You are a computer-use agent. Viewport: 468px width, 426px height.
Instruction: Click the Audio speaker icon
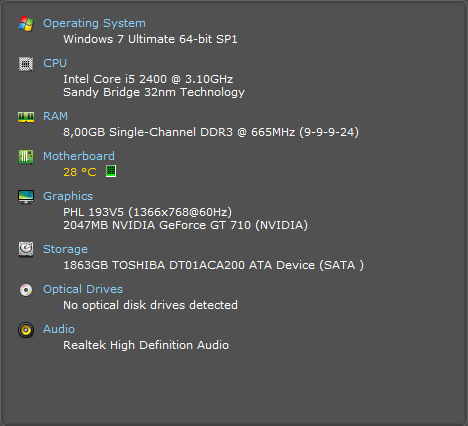pos(26,330)
